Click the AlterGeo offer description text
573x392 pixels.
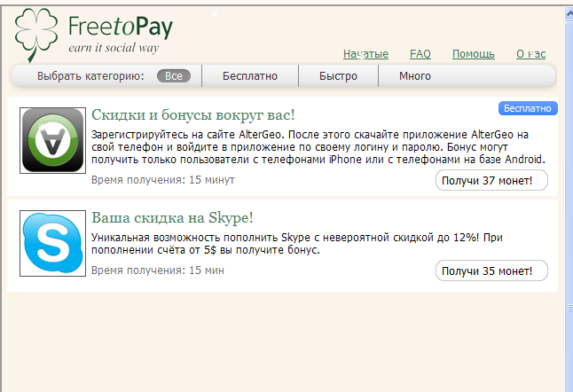[318, 147]
